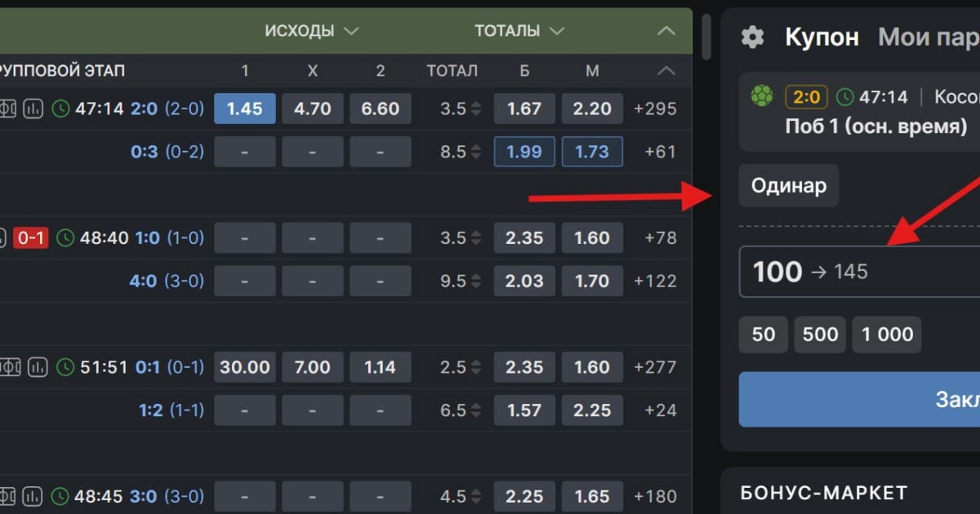Toggle the outlined 1.73 under odds

point(592,152)
